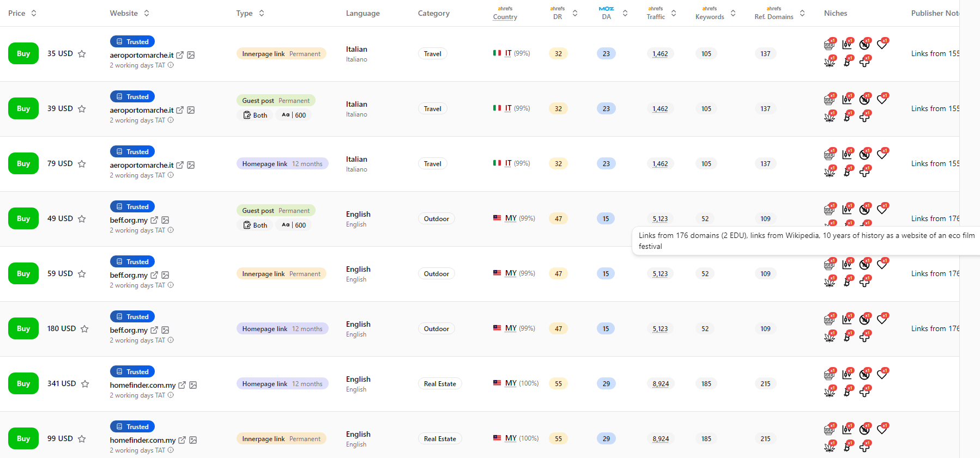Favorite the 99 USD homefinder.com.my listing
980x458 pixels.
tap(82, 439)
